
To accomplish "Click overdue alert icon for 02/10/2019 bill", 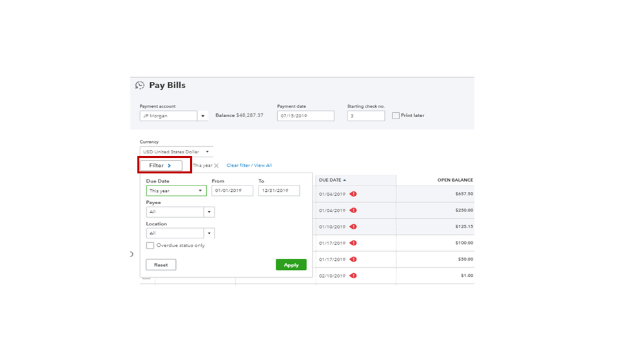I will click(x=353, y=276).
